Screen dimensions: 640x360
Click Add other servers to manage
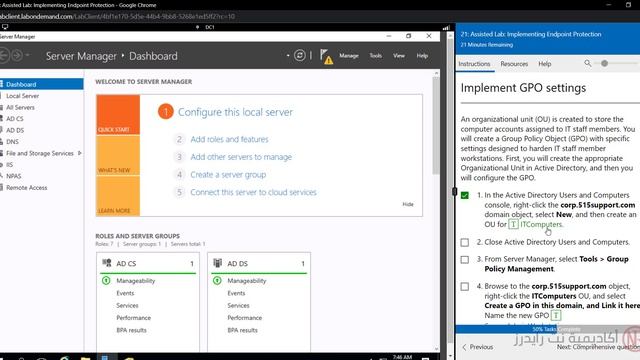tap(241, 157)
